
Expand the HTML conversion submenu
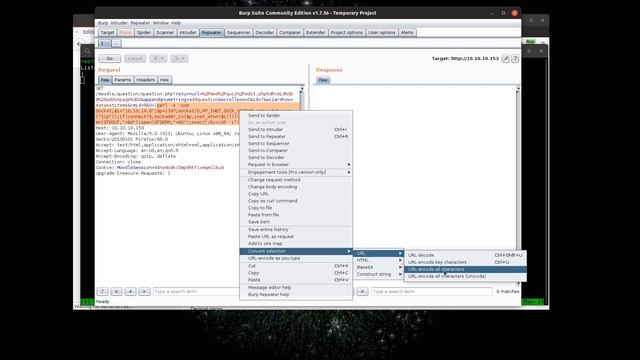[378, 260]
